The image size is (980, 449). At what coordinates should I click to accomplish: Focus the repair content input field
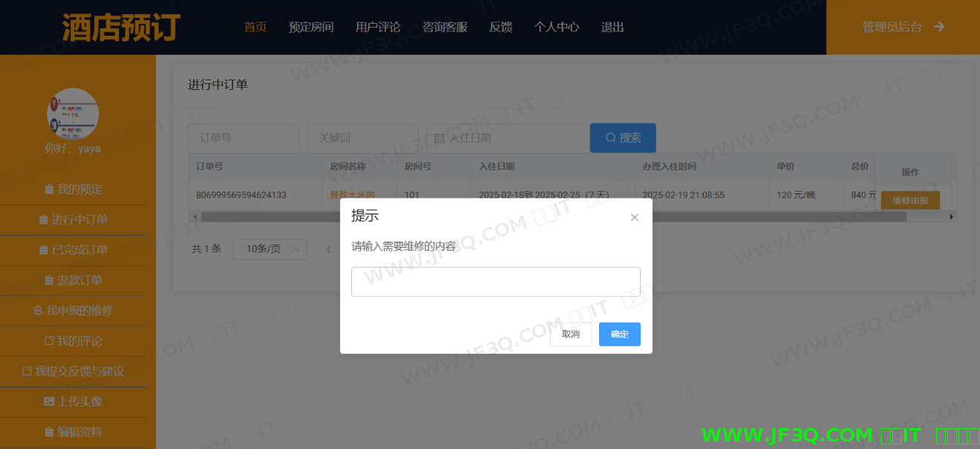[496, 282]
